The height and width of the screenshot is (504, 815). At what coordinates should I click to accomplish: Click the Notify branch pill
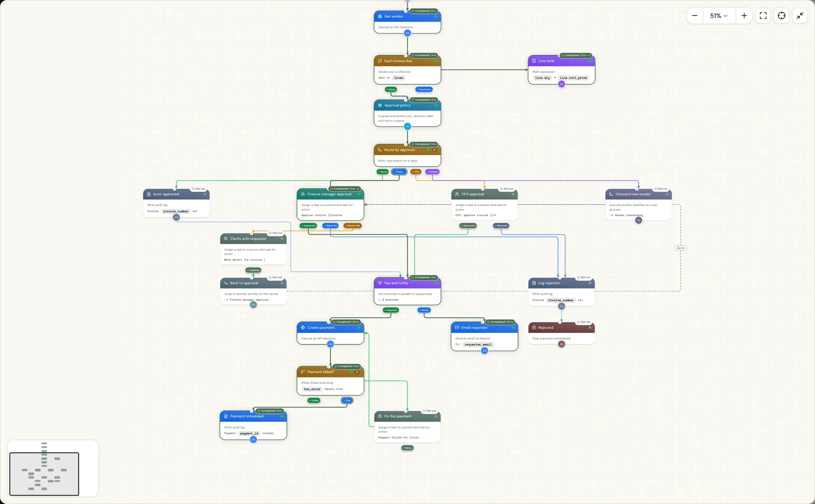tap(424, 310)
